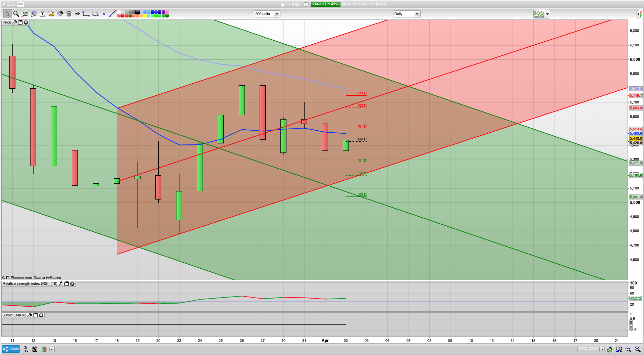Open the alert bell tool
The height and width of the screenshot is (355, 644).
tap(51, 14)
